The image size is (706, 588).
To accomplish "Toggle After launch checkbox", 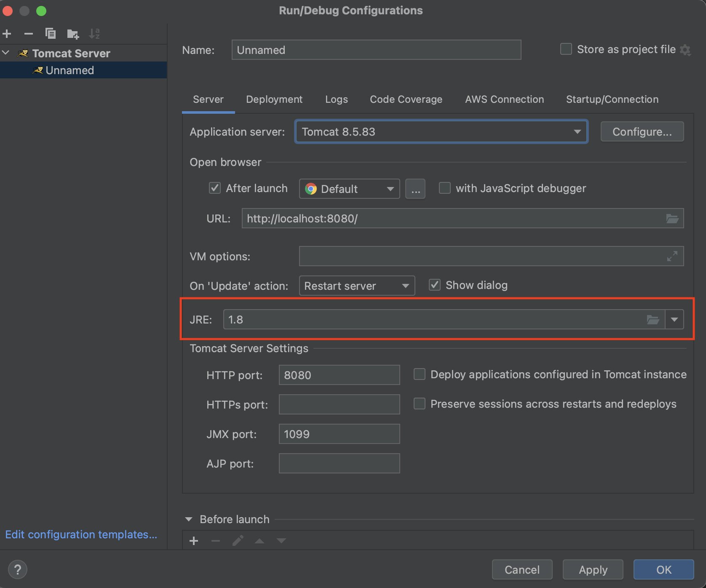I will (x=215, y=188).
